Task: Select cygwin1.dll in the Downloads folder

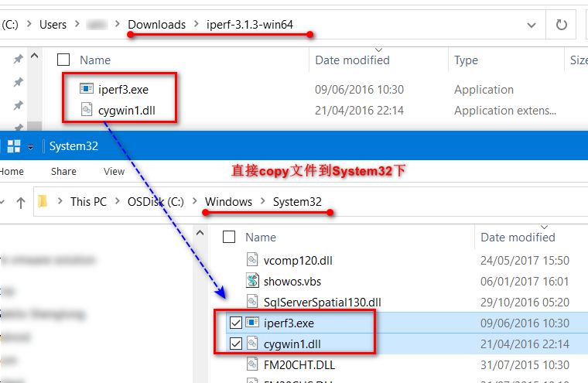Action: 126,111
